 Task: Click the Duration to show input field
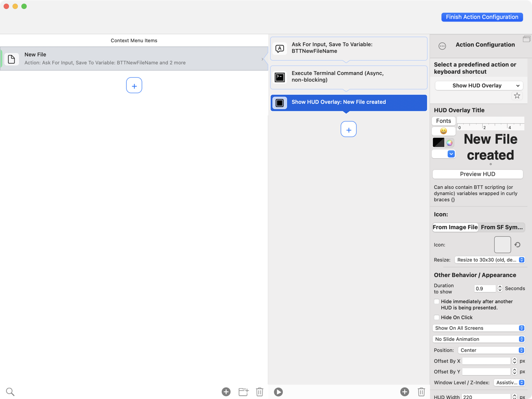[x=485, y=288]
